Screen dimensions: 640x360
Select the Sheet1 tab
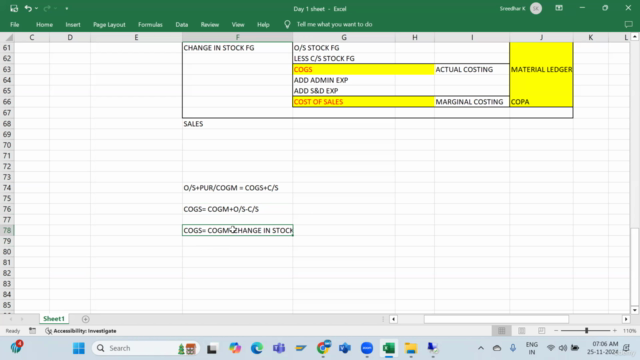54,319
